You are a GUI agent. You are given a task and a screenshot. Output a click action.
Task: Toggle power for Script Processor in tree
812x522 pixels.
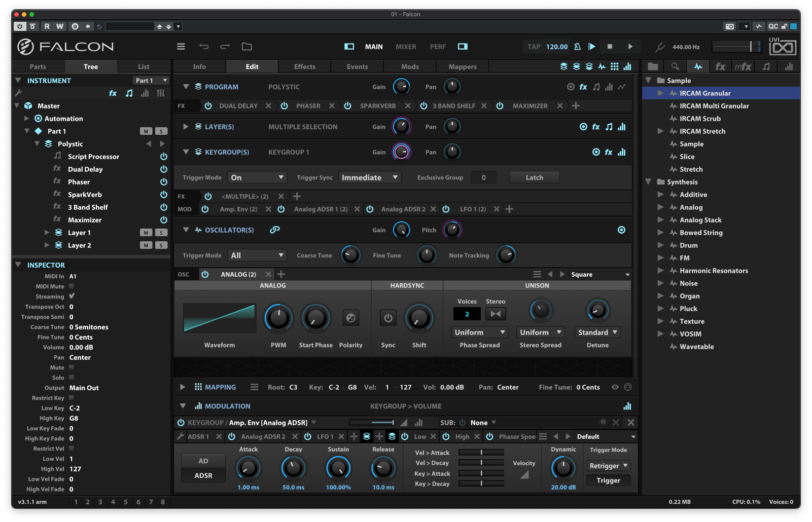(164, 157)
